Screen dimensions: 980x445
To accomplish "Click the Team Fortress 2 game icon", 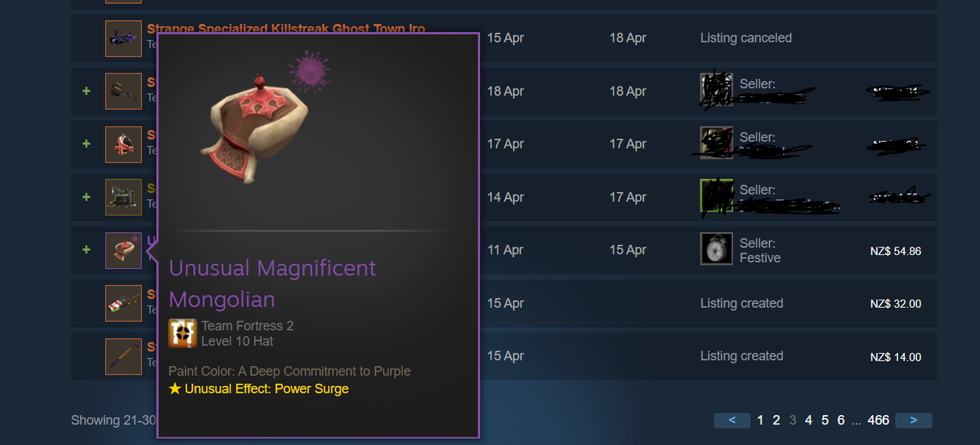I will click(x=182, y=333).
